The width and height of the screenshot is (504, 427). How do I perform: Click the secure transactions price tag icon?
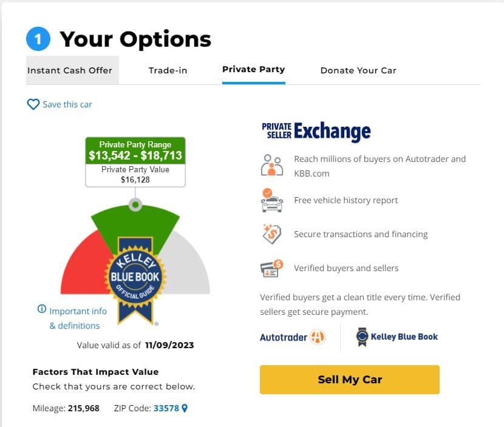click(272, 234)
